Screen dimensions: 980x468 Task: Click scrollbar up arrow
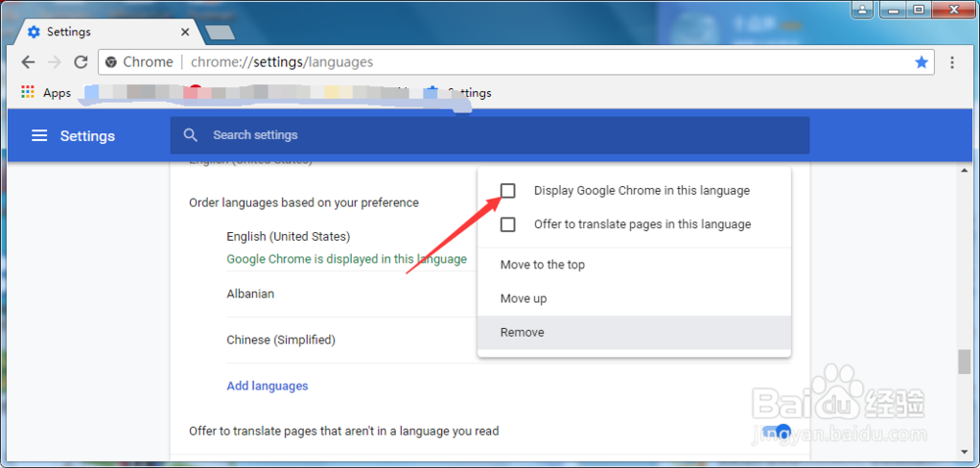[963, 171]
